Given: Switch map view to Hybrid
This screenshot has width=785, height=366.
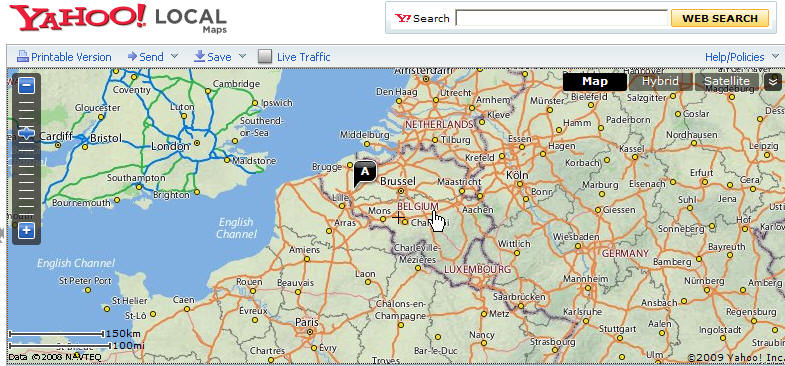Looking at the screenshot, I should click(x=660, y=82).
